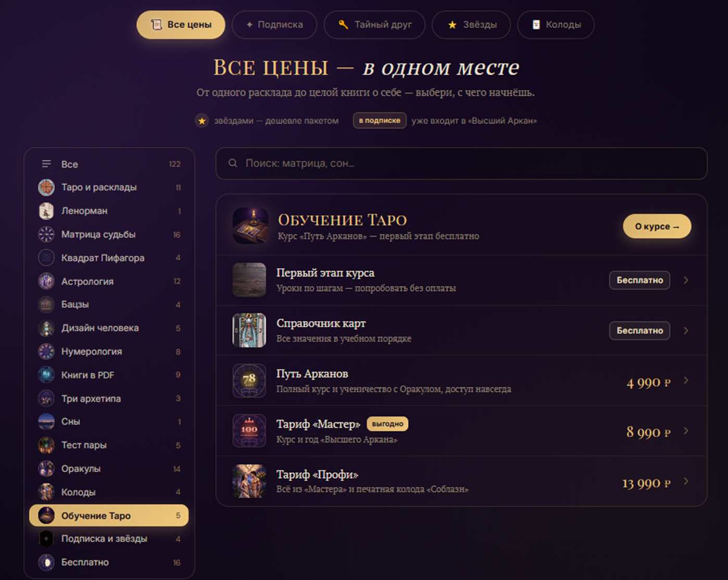Click the Таро и расклады category icon

46,187
